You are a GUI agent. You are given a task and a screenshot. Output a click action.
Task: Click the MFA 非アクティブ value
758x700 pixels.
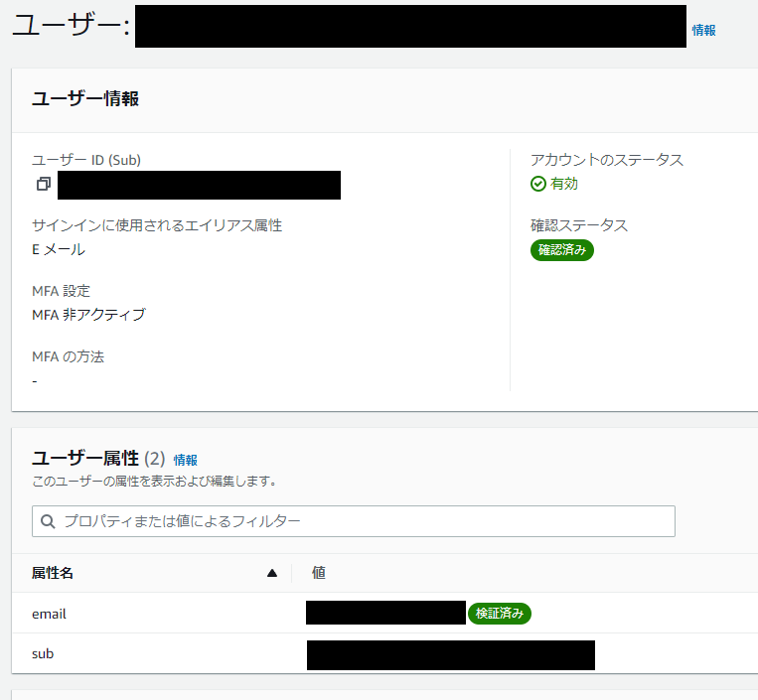[88, 315]
